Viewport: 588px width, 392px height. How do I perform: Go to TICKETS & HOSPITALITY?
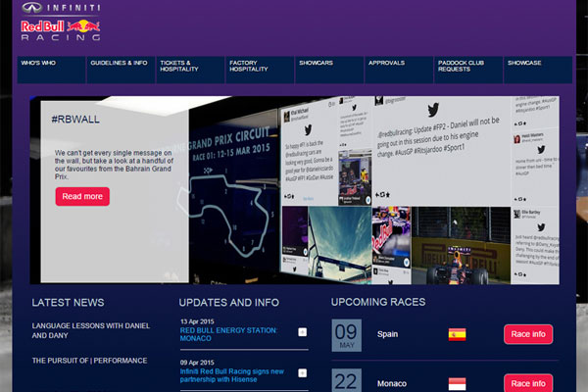[190, 70]
